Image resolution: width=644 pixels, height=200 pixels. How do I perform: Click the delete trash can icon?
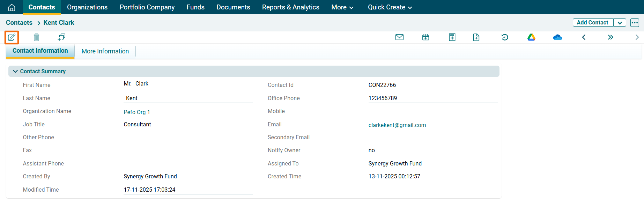pyautogui.click(x=36, y=37)
